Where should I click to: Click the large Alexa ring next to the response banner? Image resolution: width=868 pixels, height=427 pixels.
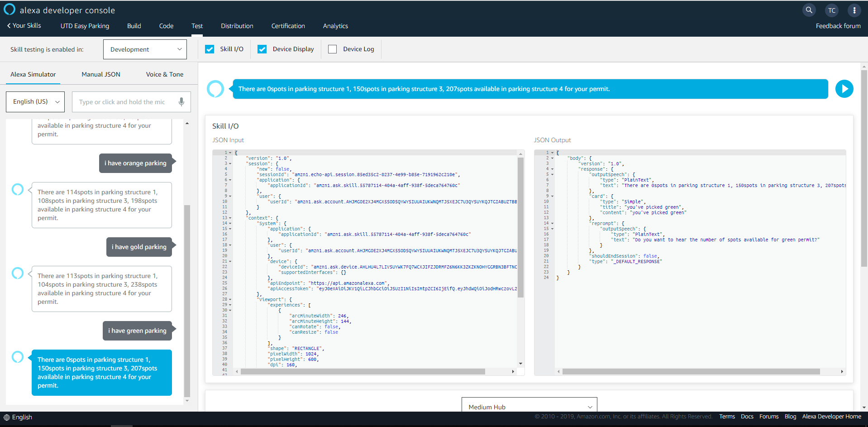[215, 89]
